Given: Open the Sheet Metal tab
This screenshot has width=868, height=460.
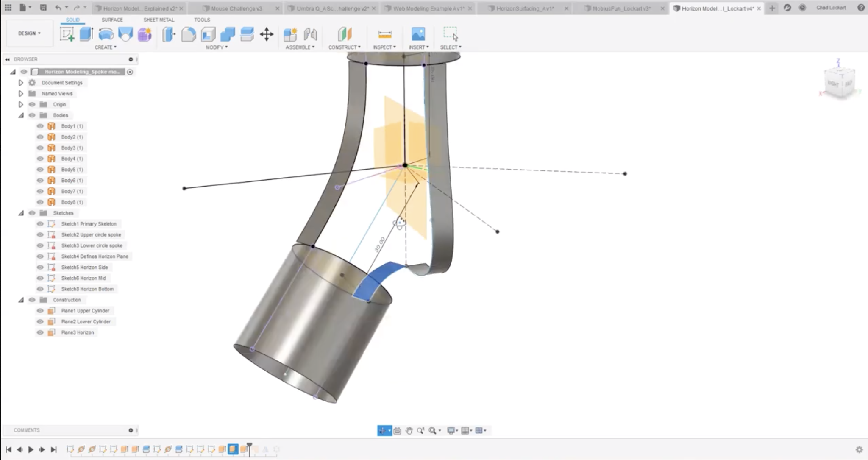Looking at the screenshot, I should (159, 20).
